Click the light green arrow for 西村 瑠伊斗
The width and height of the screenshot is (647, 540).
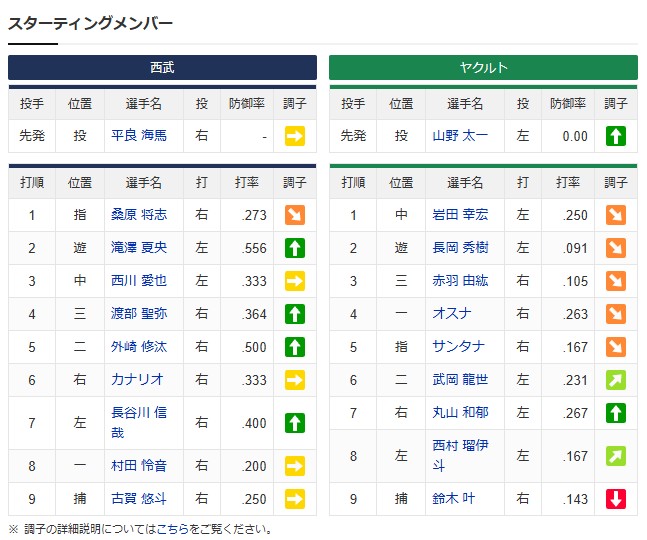click(x=616, y=456)
